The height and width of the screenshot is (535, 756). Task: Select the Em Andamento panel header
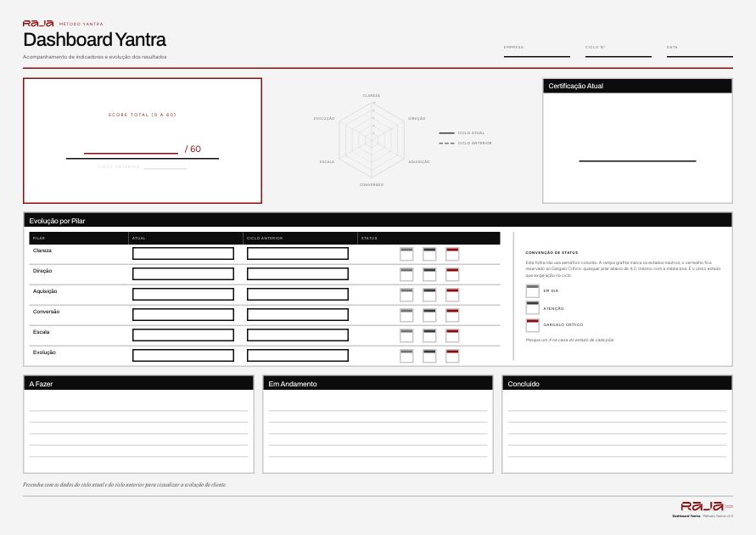(x=378, y=384)
